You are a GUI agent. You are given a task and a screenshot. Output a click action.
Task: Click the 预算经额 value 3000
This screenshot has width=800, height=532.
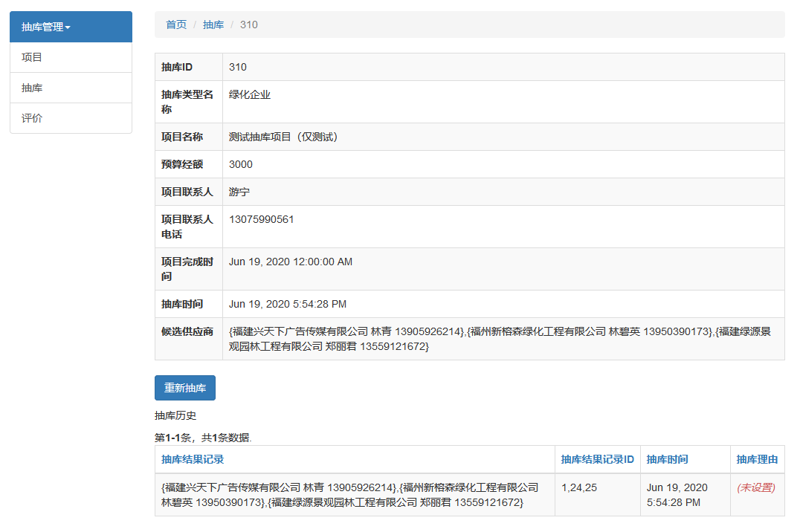(241, 164)
